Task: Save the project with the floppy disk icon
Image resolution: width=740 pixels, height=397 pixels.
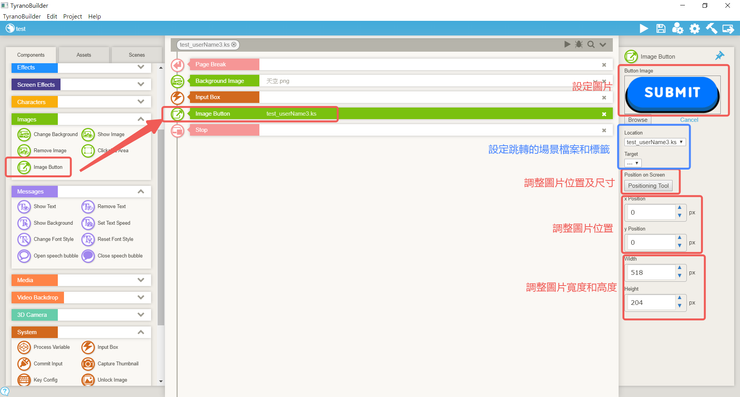Action: 661,28
